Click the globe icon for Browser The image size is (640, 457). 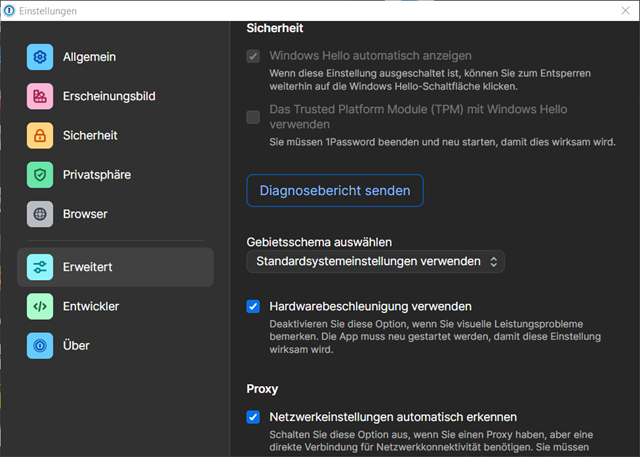(40, 214)
